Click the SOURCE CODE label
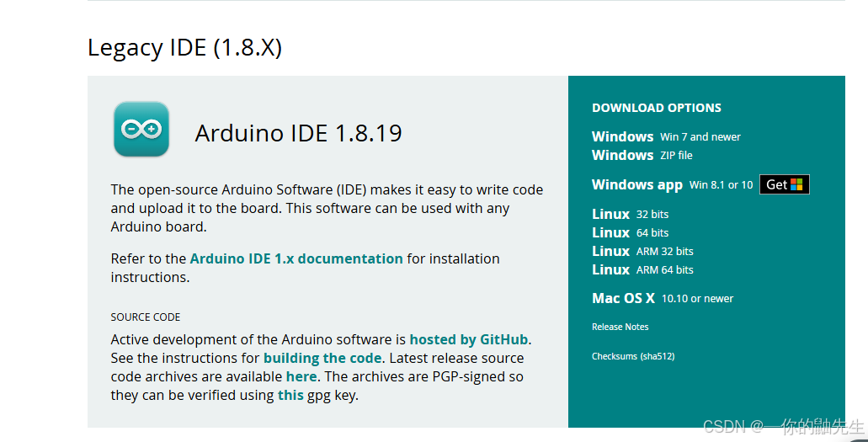868x442 pixels. click(146, 317)
